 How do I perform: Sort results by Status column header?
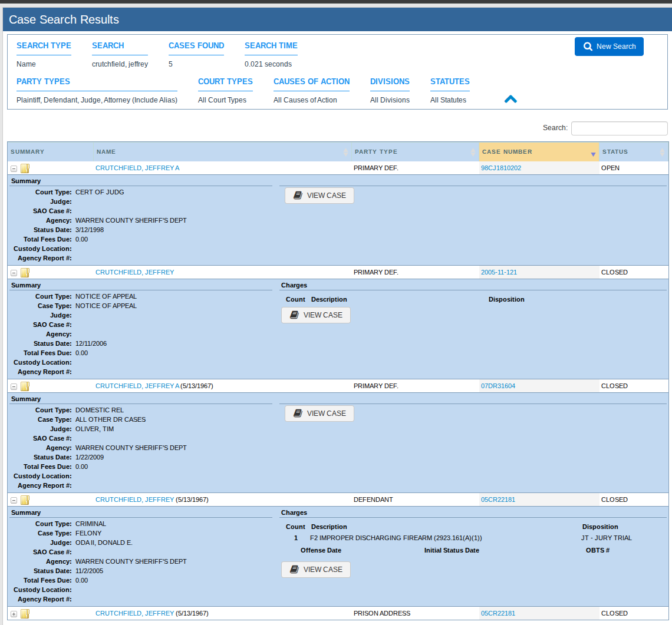[634, 151]
